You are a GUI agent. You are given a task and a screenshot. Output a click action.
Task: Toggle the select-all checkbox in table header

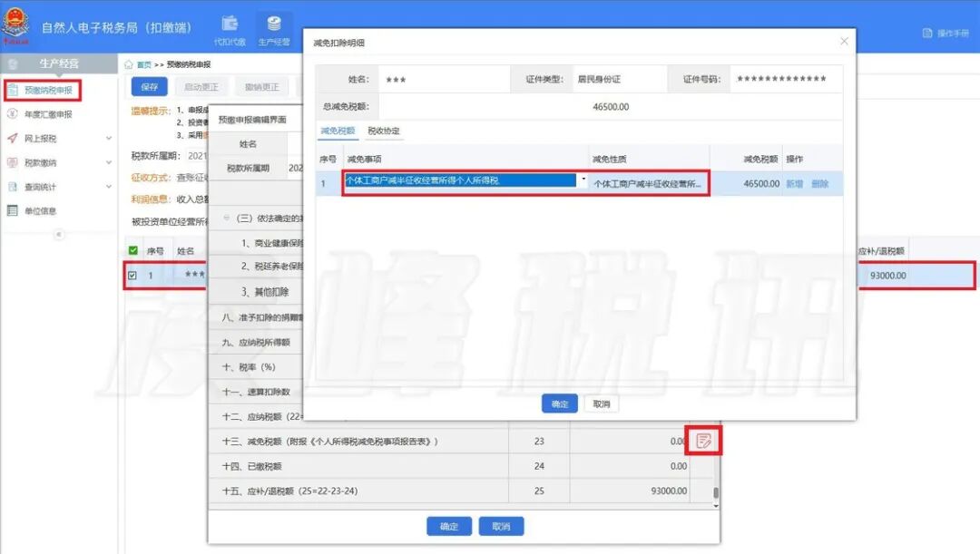(133, 250)
